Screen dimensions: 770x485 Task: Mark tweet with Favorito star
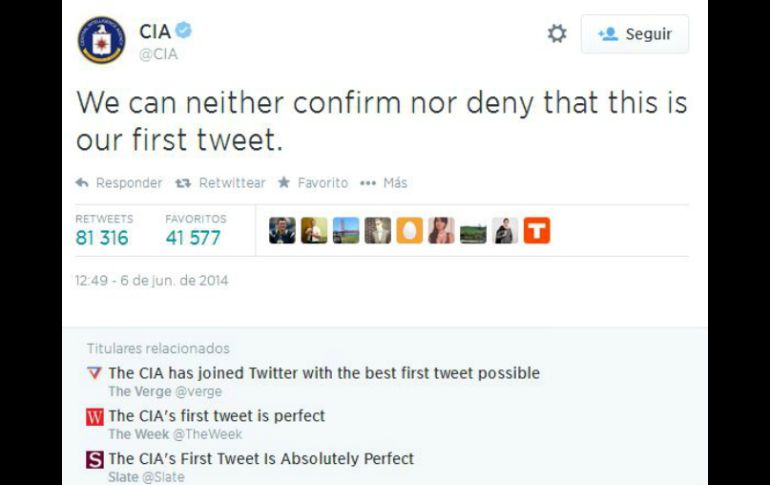point(284,183)
